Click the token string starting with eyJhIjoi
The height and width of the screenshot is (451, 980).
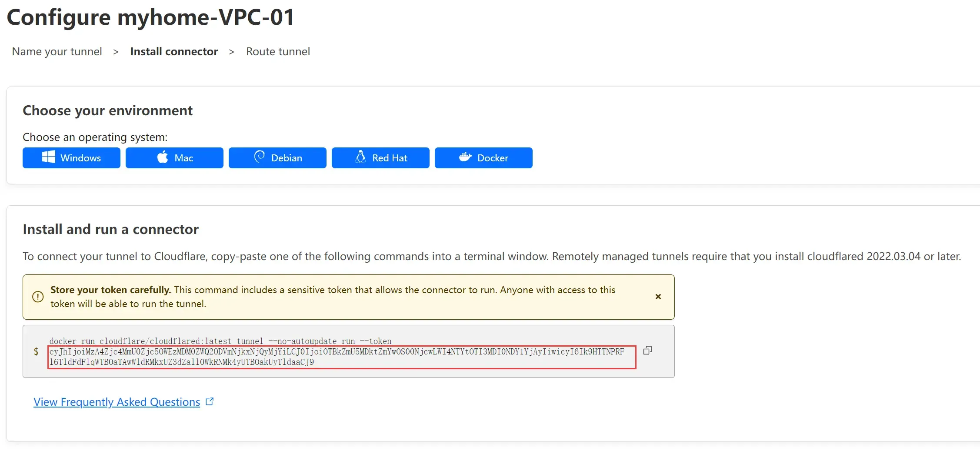point(337,357)
